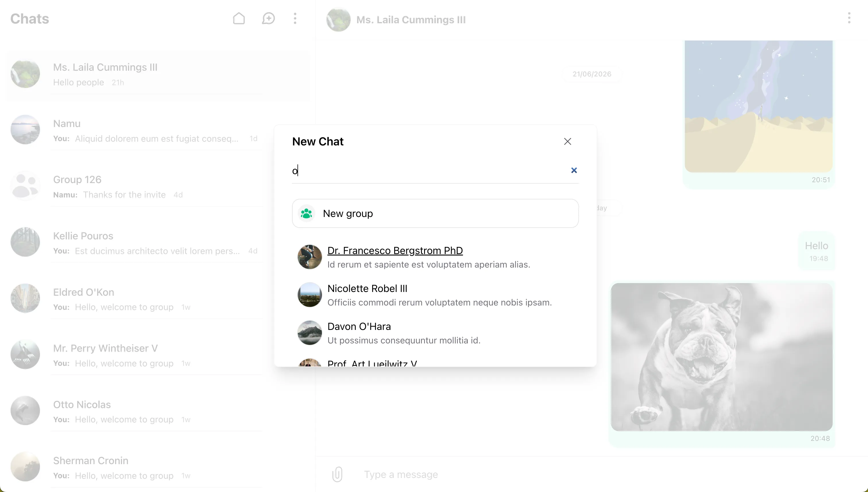Click the conversation header avatar

coord(338,20)
